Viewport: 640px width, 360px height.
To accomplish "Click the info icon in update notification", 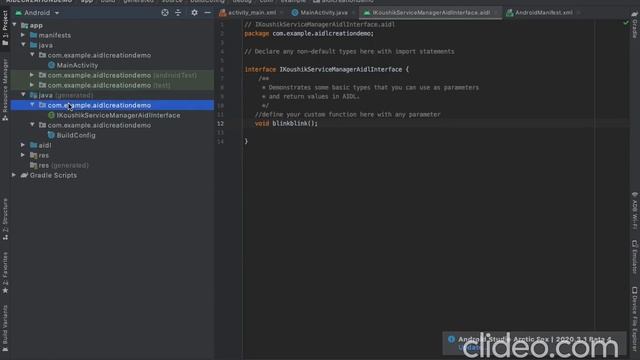I will pyautogui.click(x=451, y=339).
